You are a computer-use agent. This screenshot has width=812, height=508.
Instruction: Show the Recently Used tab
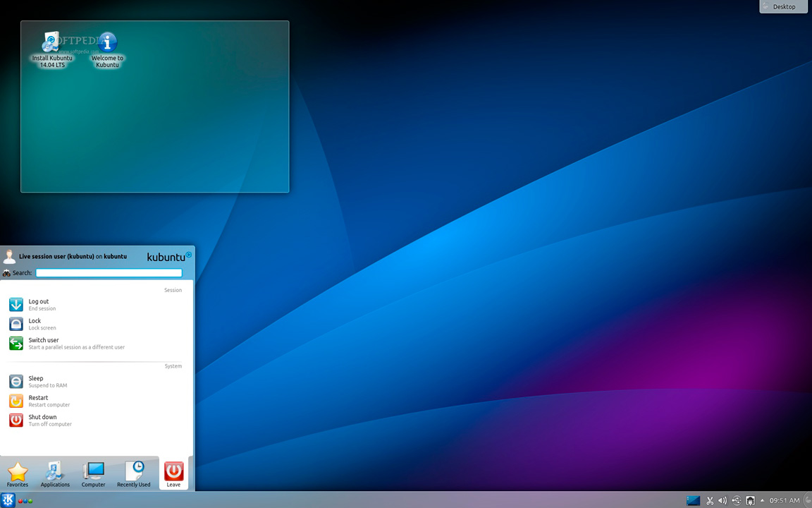click(133, 475)
